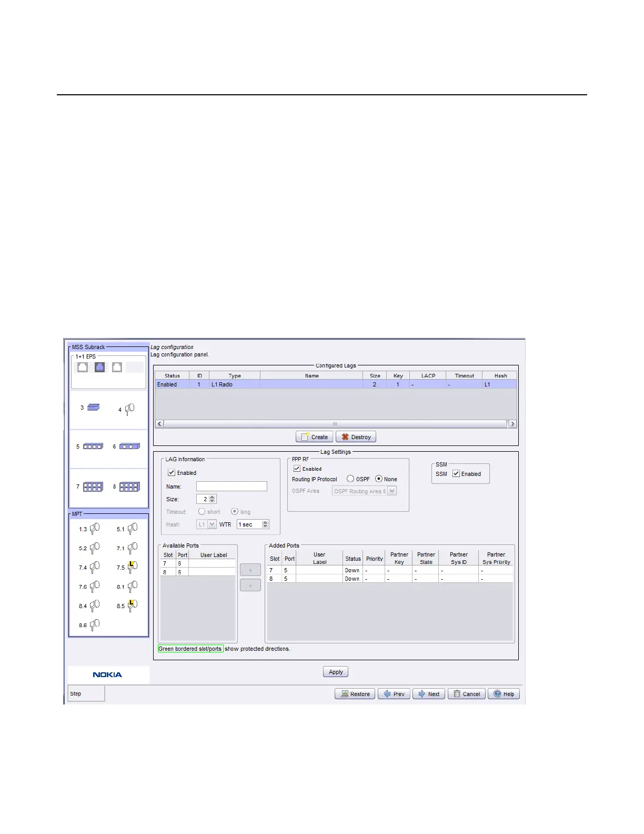Click the Type column header
Viewport: 644px width, 834px height.
point(235,375)
